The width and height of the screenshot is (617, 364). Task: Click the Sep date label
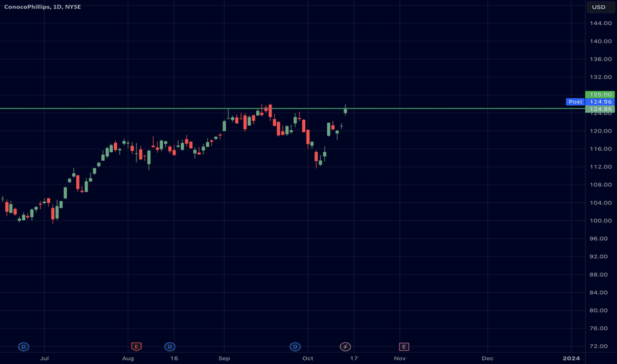tap(224, 359)
